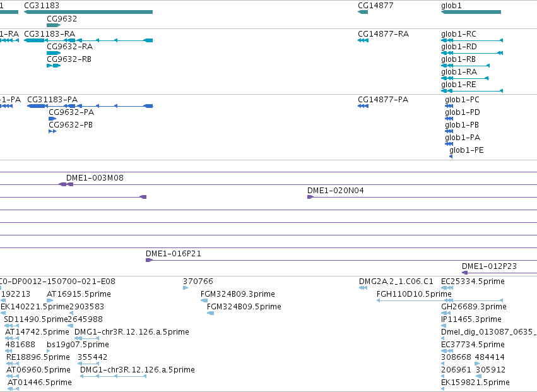The height and width of the screenshot is (392, 537).
Task: Click AT06960.5prime EST label
Action: click(38, 370)
